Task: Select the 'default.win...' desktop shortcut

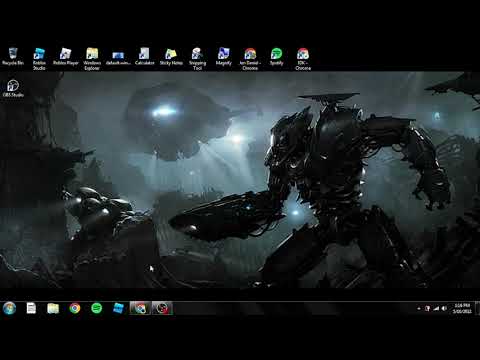Action: pos(118,57)
